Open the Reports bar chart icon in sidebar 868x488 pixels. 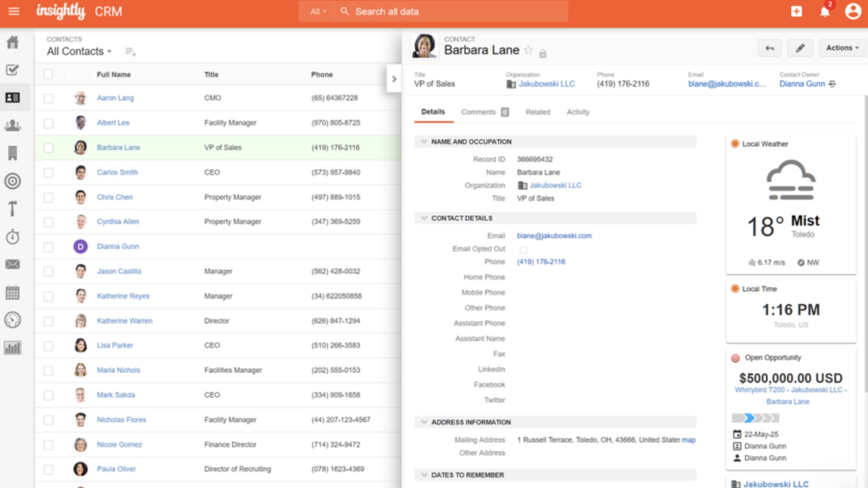coord(13,348)
